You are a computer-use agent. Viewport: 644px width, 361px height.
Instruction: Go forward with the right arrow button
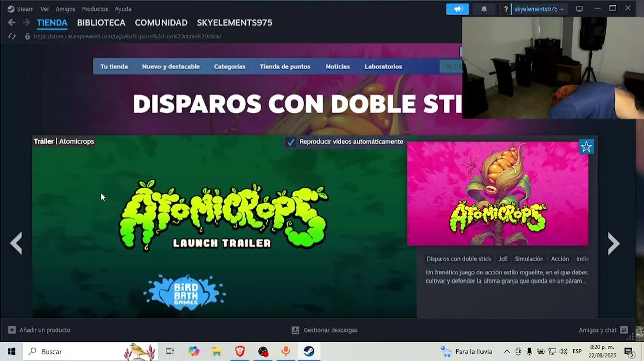(26, 22)
